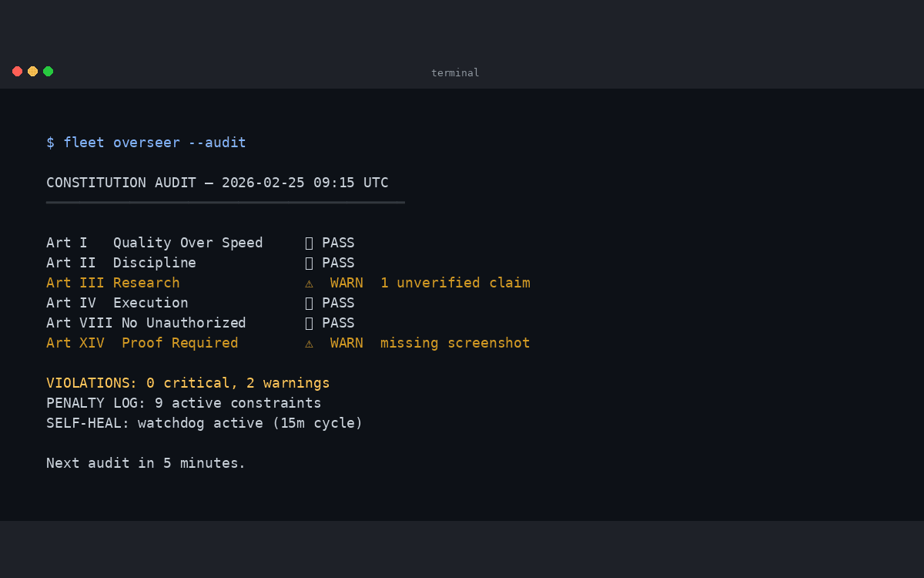Click the SELF-HEAL watchdog status line
Image resolution: width=924 pixels, height=578 pixels.
click(x=204, y=423)
